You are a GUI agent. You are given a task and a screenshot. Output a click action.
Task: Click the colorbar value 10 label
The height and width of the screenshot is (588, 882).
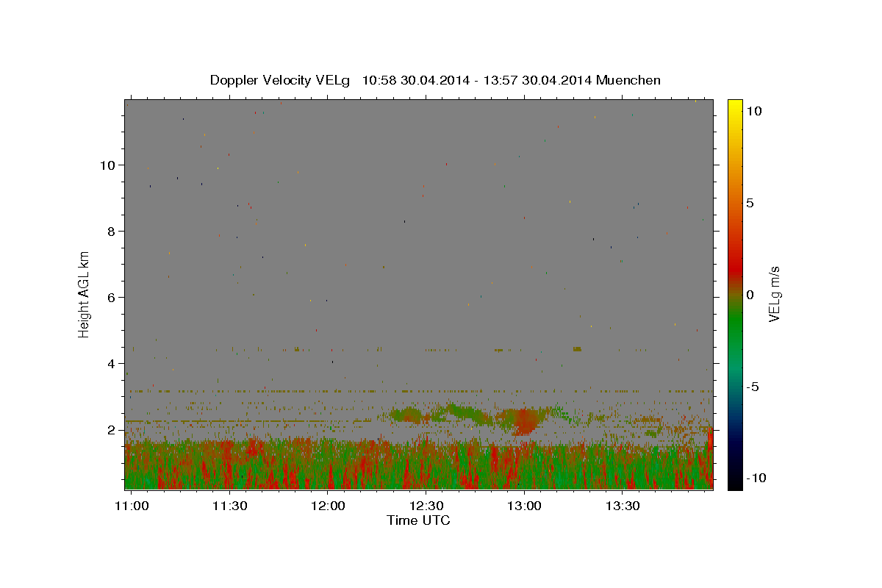tap(753, 110)
